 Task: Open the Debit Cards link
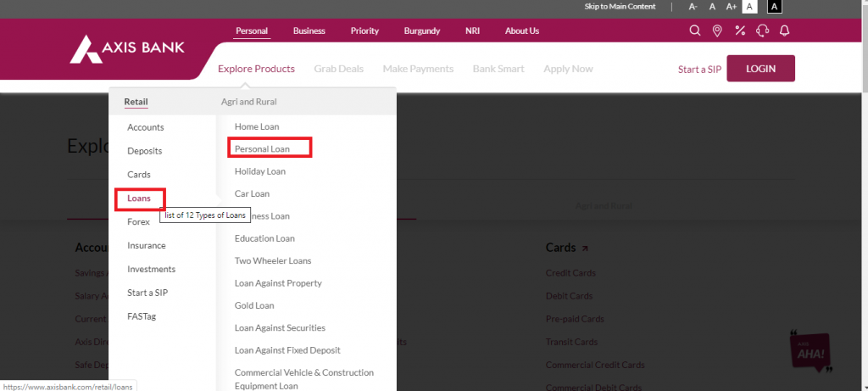pos(569,296)
